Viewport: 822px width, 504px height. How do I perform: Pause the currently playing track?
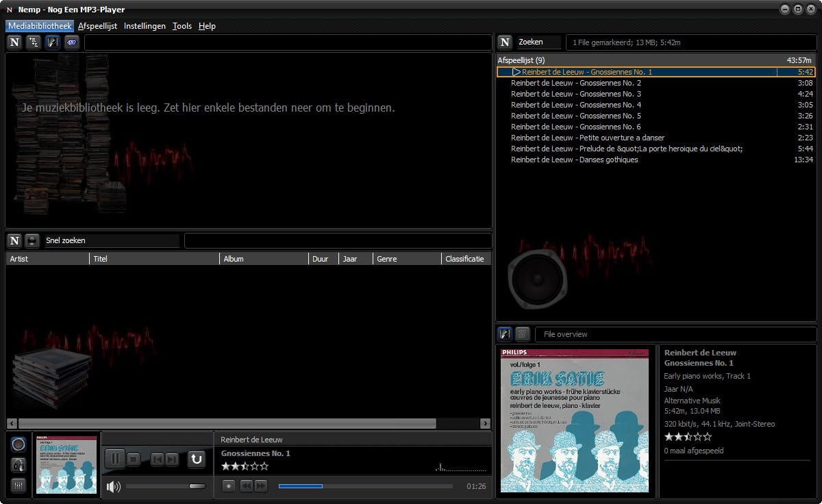[114, 458]
